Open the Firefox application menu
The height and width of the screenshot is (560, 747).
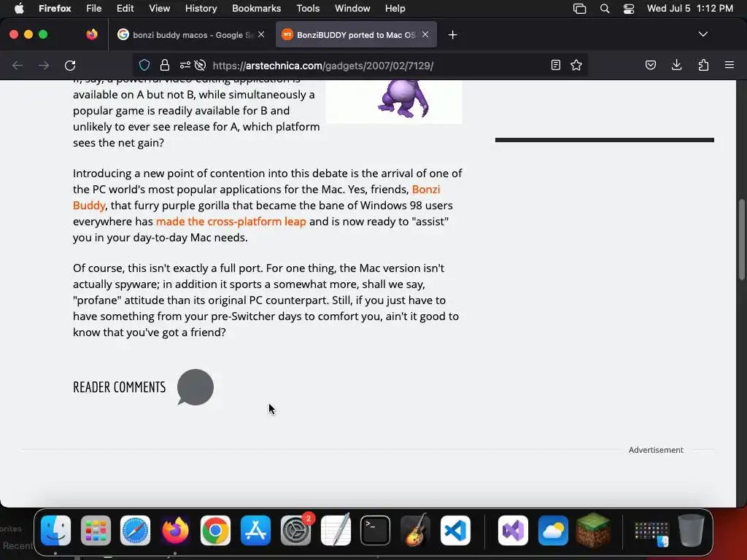coord(729,65)
